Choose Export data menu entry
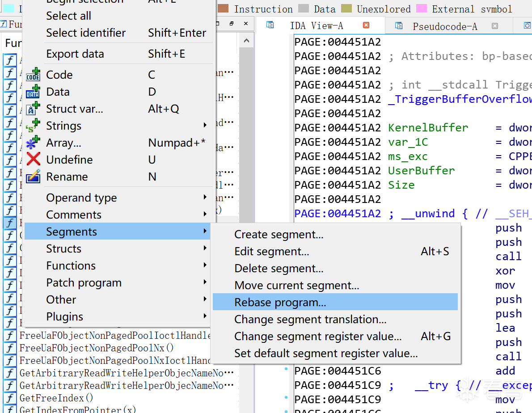 click(x=119, y=54)
